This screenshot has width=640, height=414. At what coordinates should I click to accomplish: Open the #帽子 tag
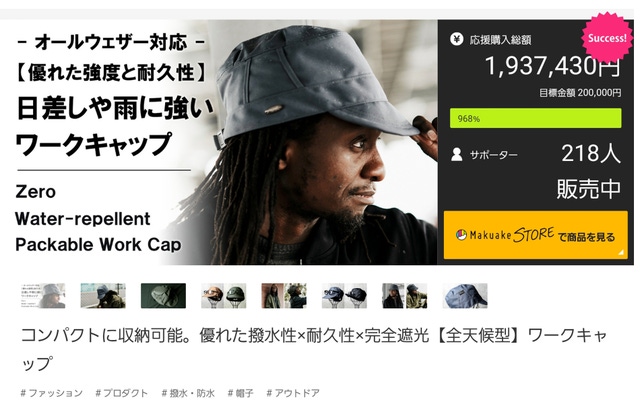(x=240, y=393)
